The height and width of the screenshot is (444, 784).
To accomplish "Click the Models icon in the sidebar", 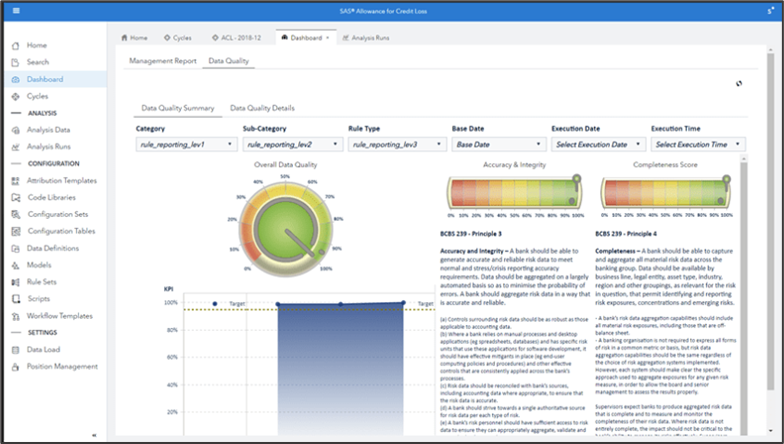I will pyautogui.click(x=16, y=265).
